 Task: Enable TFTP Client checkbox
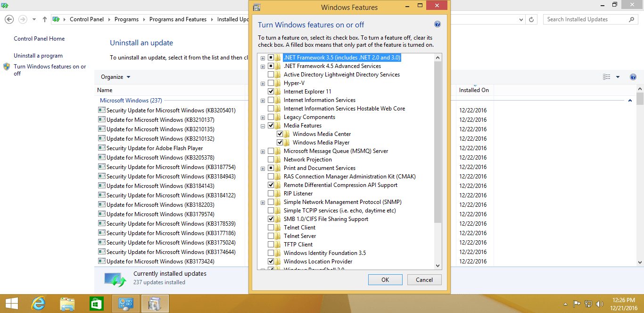point(271,245)
